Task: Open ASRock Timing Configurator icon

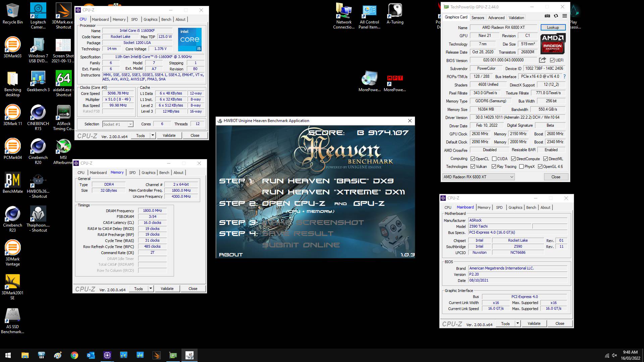Action: [63, 117]
